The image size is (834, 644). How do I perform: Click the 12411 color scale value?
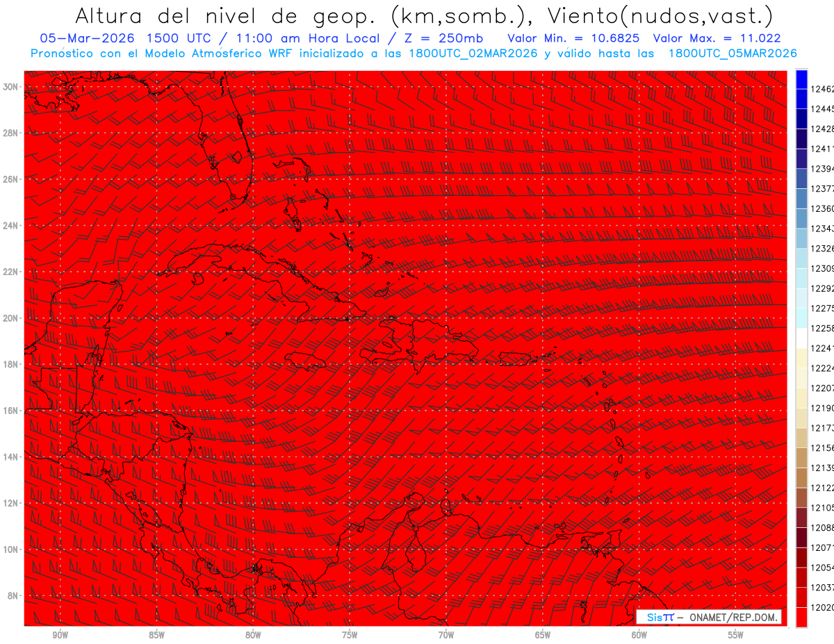click(x=823, y=149)
